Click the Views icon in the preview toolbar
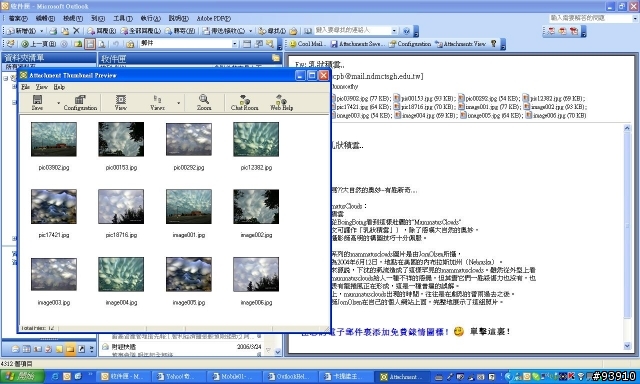The width and height of the screenshot is (640, 384). point(157,102)
